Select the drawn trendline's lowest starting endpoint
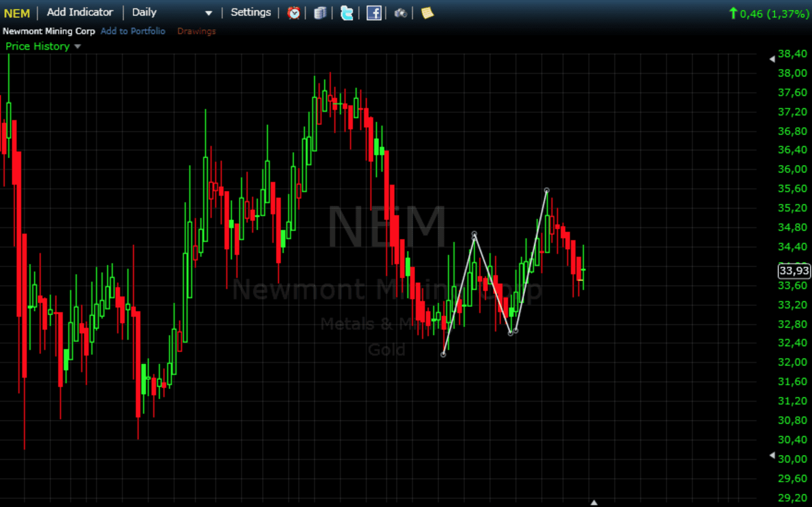 443,355
